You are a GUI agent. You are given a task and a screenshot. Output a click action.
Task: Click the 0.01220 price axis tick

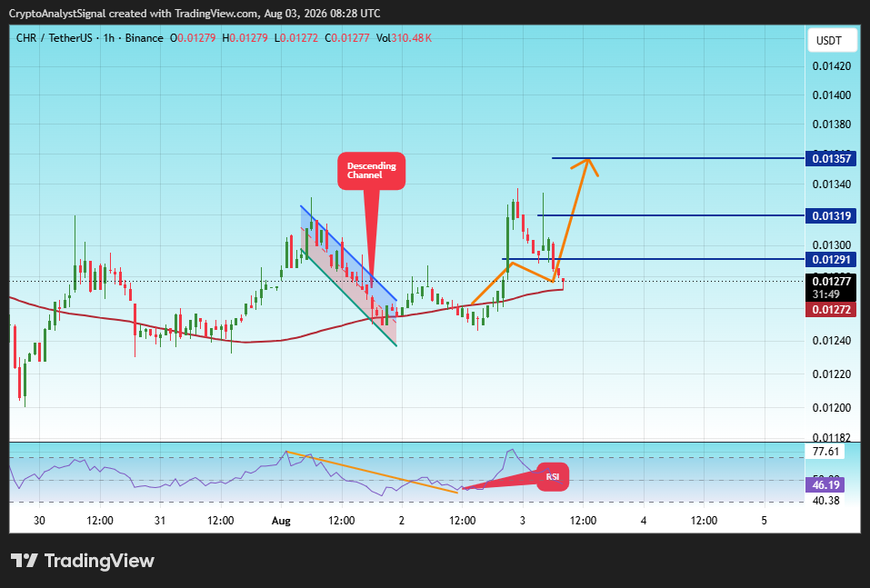(832, 374)
